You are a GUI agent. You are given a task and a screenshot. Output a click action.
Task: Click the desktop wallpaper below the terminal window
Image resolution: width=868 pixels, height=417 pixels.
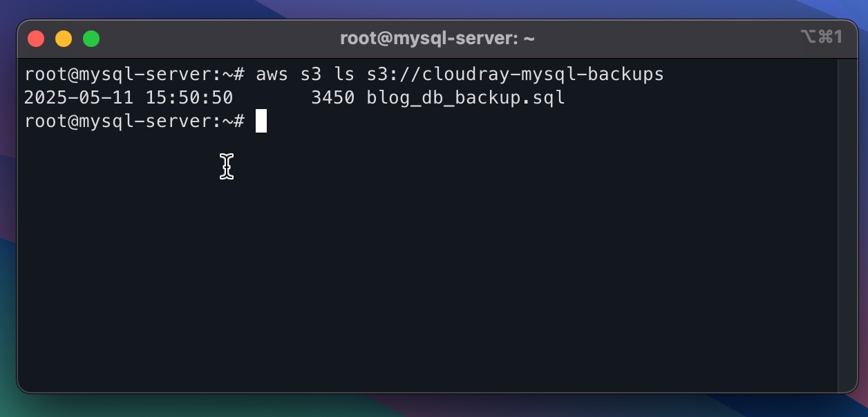click(x=434, y=409)
